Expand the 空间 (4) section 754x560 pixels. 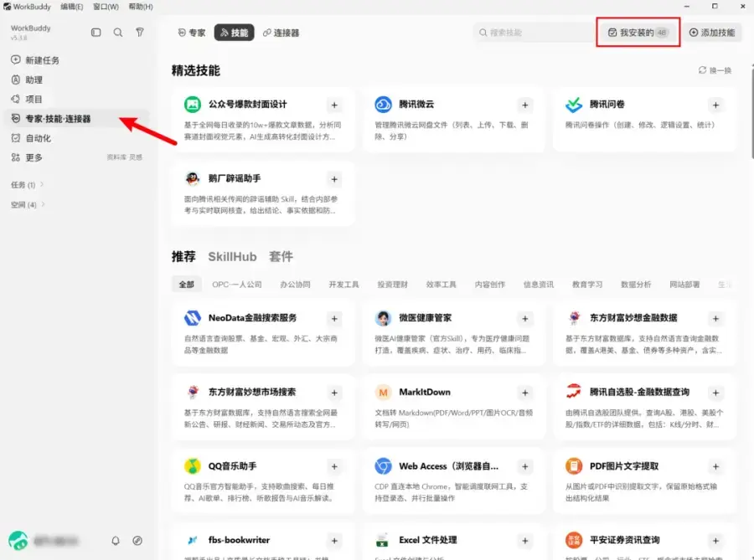point(28,204)
